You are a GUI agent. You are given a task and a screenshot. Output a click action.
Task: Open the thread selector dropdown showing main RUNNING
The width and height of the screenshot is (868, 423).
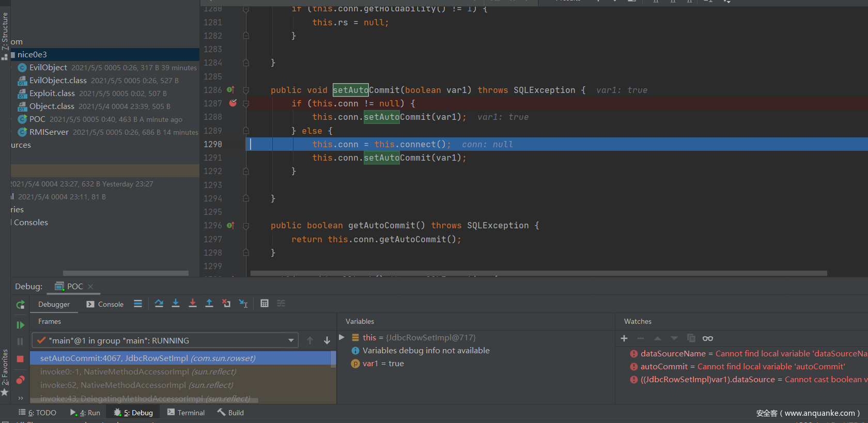[x=291, y=340]
